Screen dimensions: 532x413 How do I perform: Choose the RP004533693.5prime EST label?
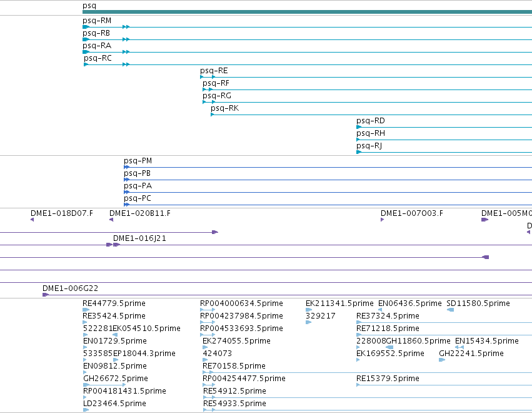(241, 329)
